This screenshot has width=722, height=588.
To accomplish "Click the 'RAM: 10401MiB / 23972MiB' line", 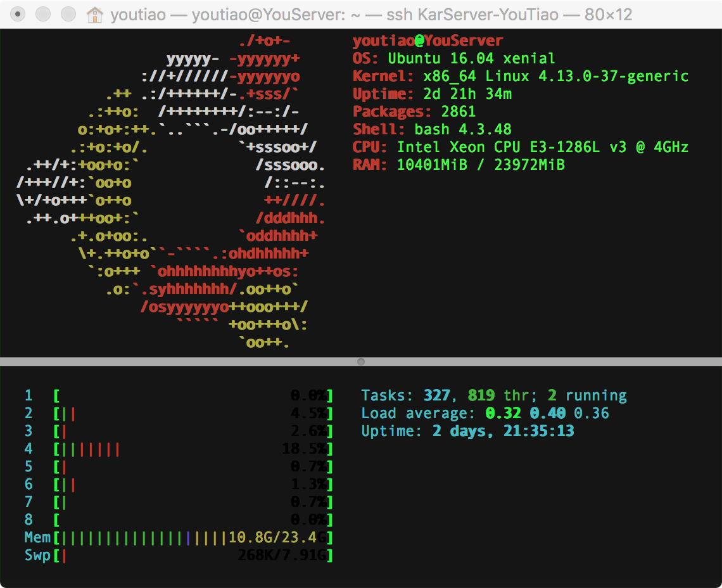I will pos(459,165).
